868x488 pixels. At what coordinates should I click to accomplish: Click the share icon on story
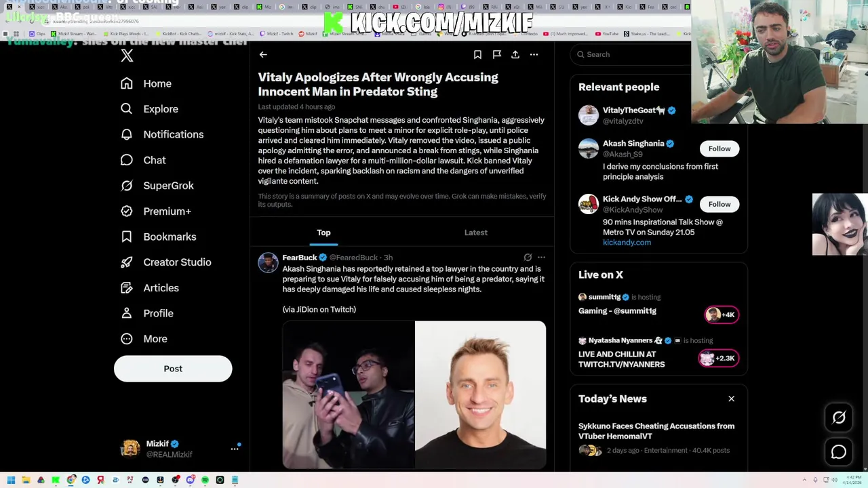point(515,54)
